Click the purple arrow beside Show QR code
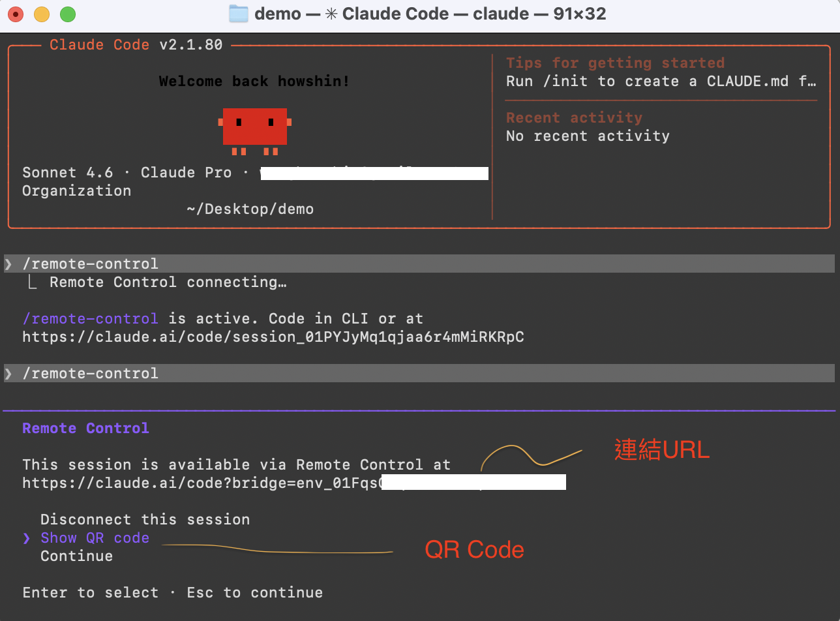Screen dimensions: 840x621 26,538
